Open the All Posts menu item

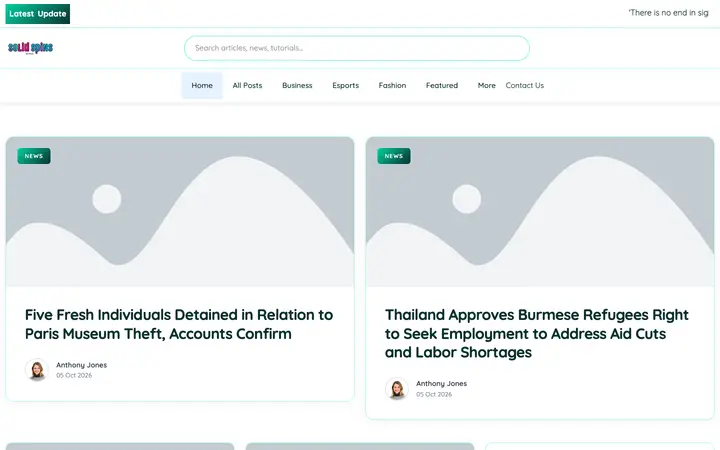(x=247, y=85)
